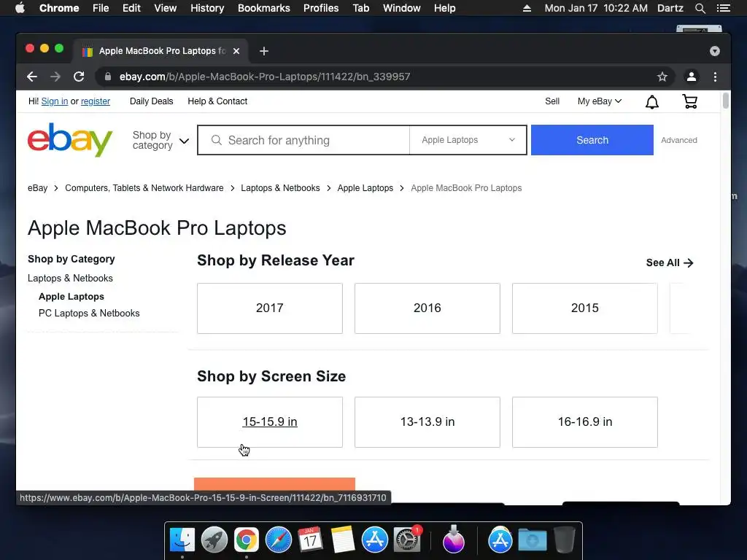Image resolution: width=747 pixels, height=560 pixels.
Task: Open the eBay shopping cart
Action: [690, 101]
